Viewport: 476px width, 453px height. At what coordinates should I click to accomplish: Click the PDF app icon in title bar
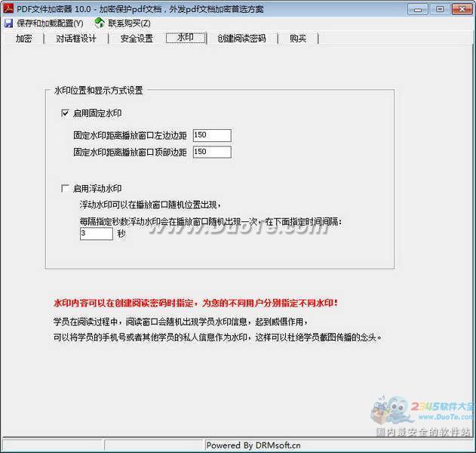click(8, 8)
